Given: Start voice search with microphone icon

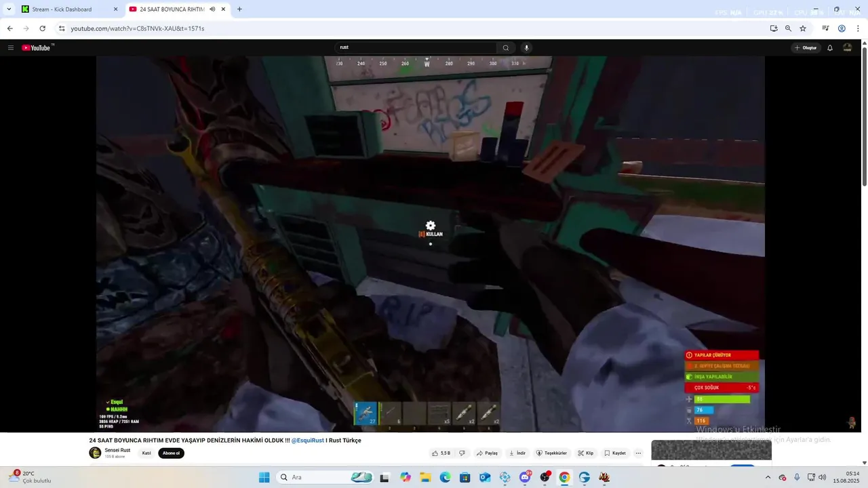Looking at the screenshot, I should 526,47.
